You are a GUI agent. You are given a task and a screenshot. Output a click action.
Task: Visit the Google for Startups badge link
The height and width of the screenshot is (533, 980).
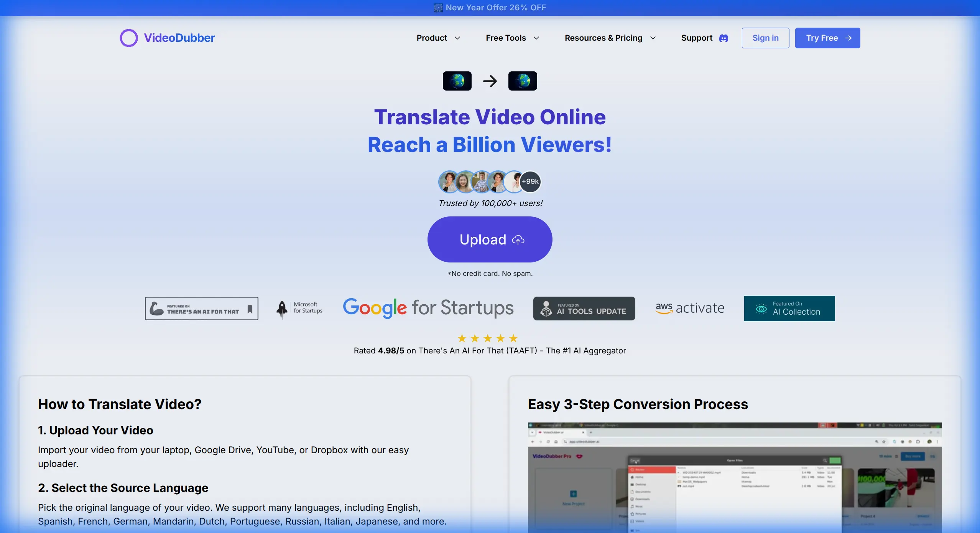coord(428,308)
